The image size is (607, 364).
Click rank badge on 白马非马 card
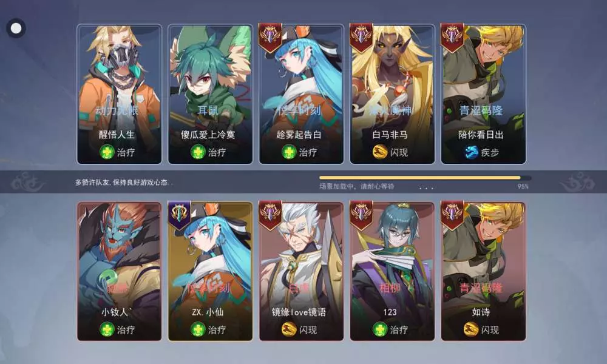[361, 38]
